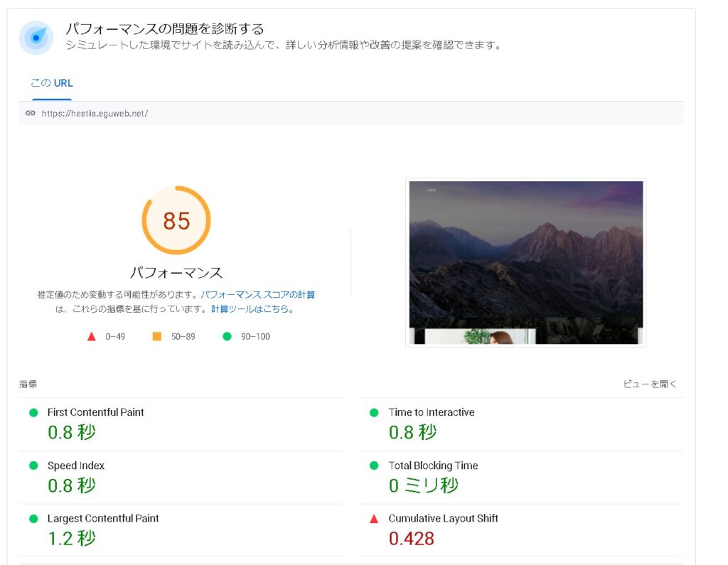Expand the 'ビューを開く' metrics view

tap(650, 384)
